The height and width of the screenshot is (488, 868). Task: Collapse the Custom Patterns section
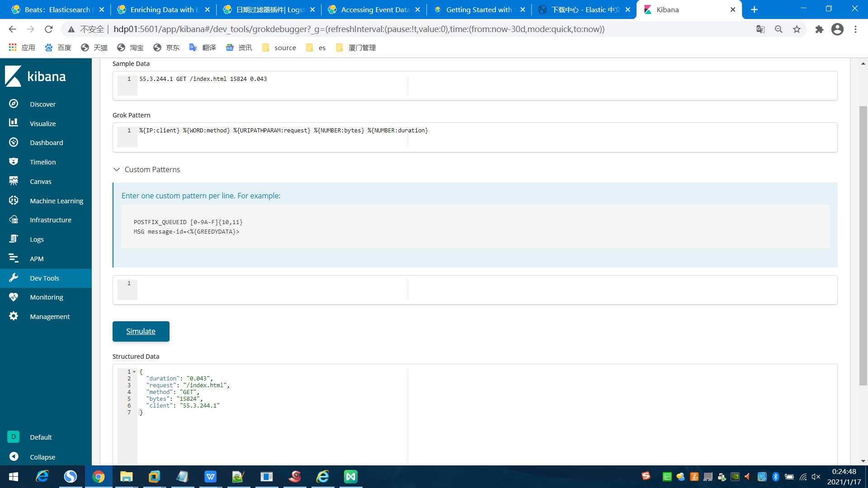tap(117, 169)
